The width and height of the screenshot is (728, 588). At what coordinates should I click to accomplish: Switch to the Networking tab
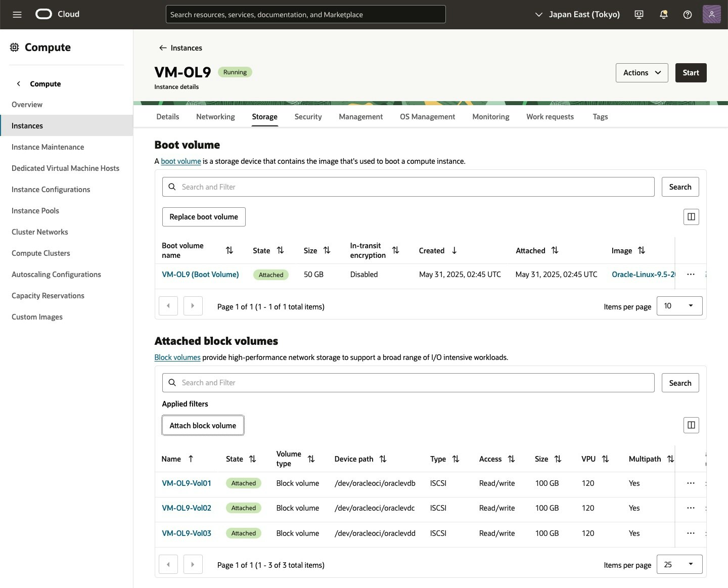point(215,117)
